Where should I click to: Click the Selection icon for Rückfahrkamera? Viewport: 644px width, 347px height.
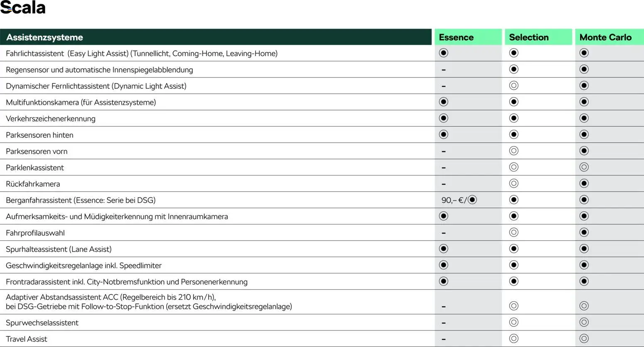coord(514,183)
